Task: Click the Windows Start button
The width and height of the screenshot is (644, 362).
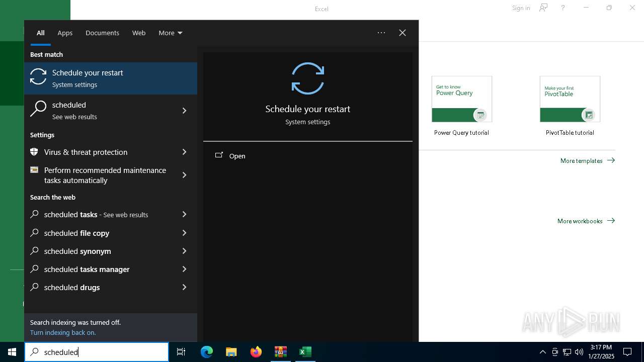Action: [12, 352]
